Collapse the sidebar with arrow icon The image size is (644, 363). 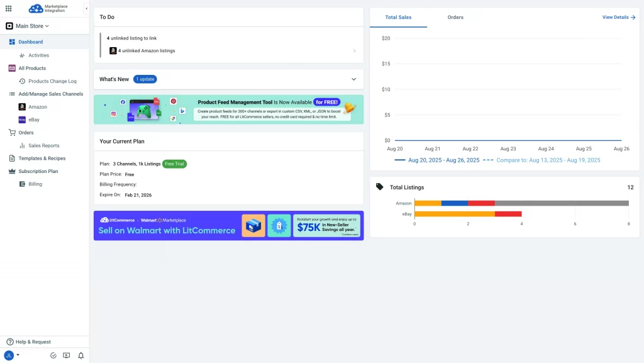pyautogui.click(x=86, y=8)
